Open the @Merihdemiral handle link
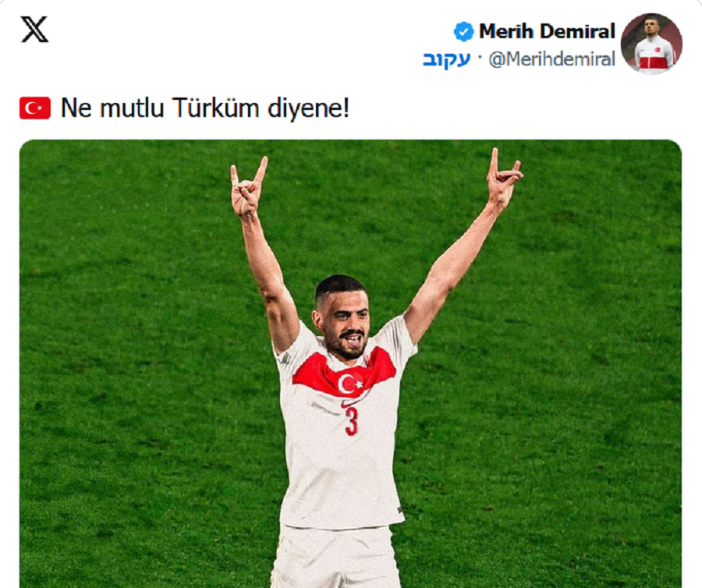Image resolution: width=702 pixels, height=588 pixels. (552, 59)
